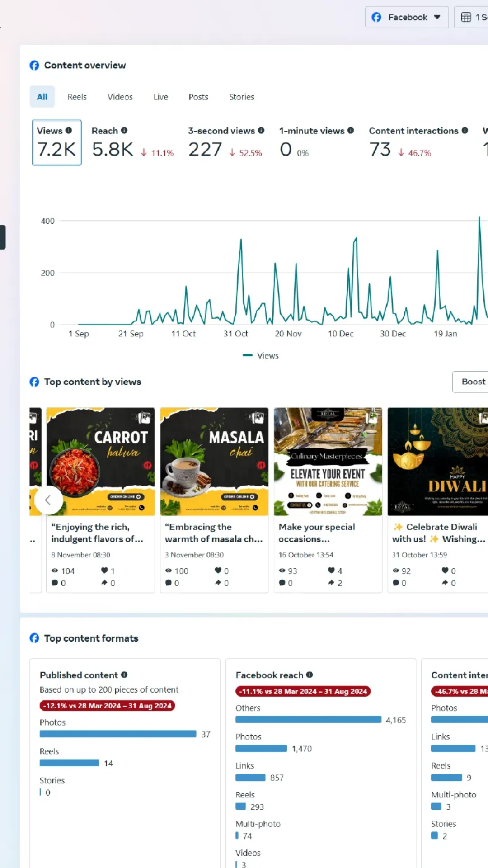Click the Boost button
This screenshot has width=488, height=868.
pyautogui.click(x=470, y=382)
